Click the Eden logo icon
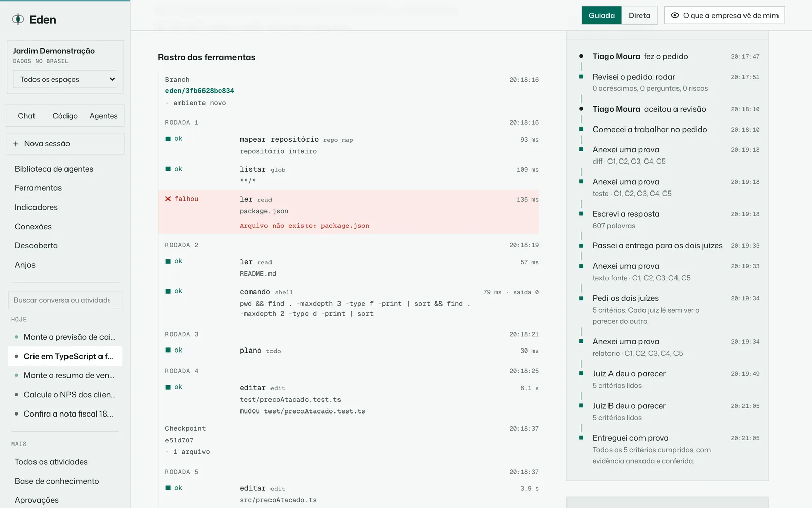Screen dimensions: 812x508 point(18,19)
